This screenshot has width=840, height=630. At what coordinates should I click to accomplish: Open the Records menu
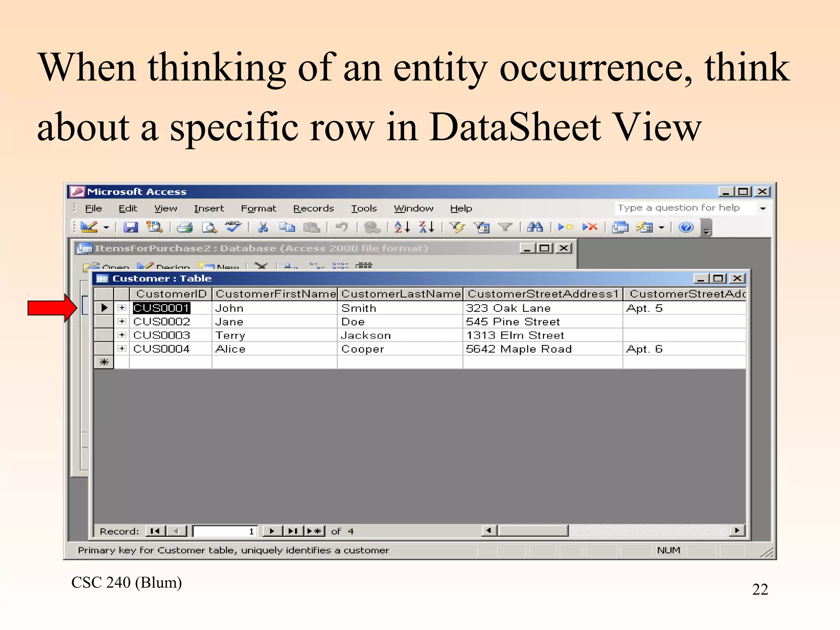pos(314,208)
